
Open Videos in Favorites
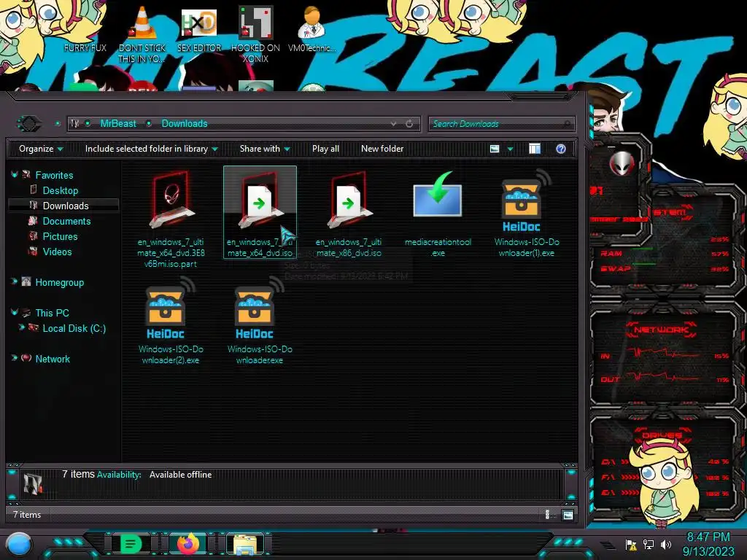(x=57, y=252)
